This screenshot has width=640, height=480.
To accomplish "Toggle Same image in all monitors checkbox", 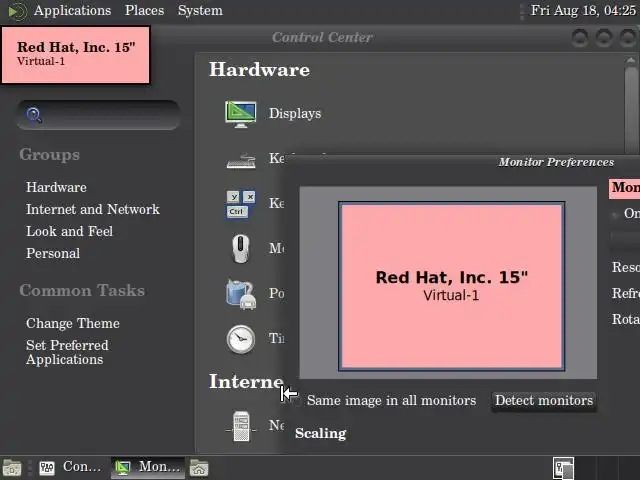I will [297, 401].
